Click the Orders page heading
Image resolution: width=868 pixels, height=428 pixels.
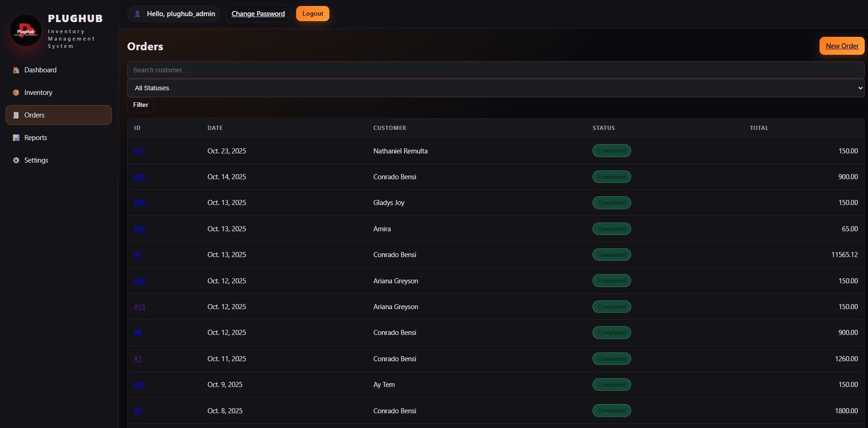click(x=145, y=47)
